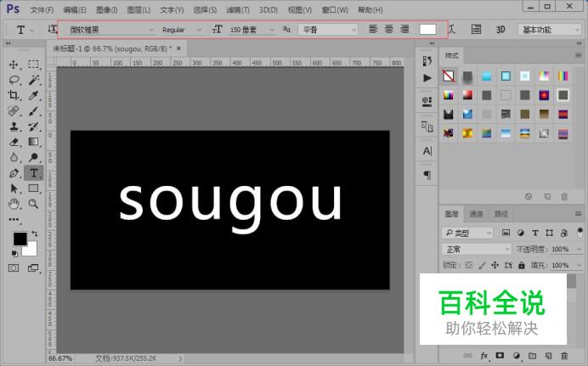588x366 pixels.
Task: Select the Zoom tool
Action: 33,204
